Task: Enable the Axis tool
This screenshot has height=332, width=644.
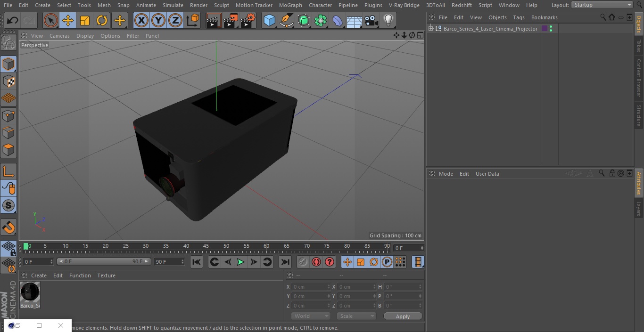Action: click(x=8, y=171)
